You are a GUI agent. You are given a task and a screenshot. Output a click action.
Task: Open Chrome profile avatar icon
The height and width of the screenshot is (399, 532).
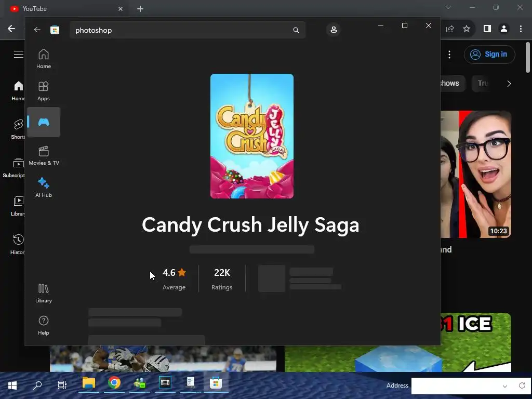click(x=504, y=29)
